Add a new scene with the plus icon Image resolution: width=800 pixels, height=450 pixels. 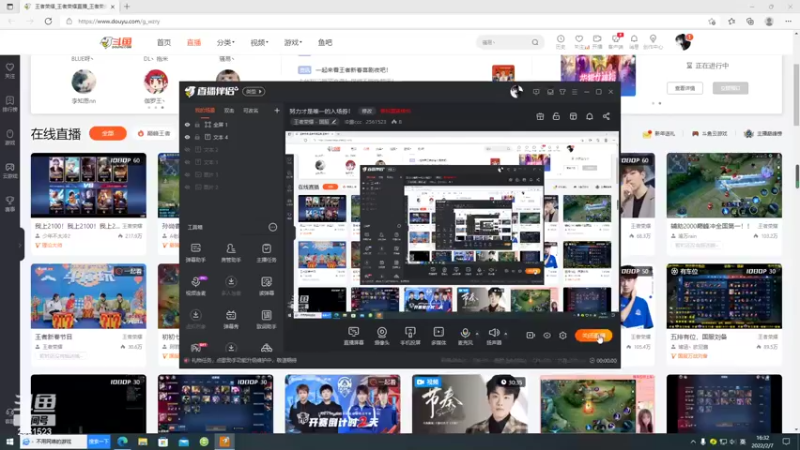277,110
